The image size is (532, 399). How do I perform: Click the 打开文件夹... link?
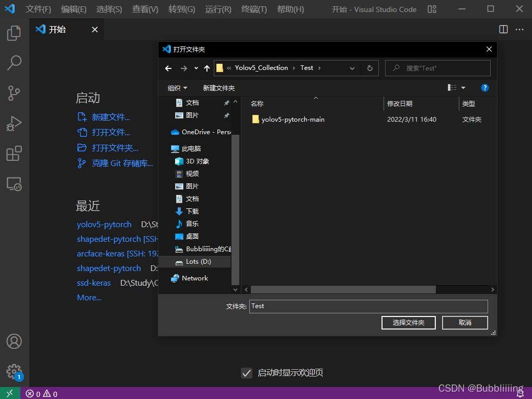(115, 148)
